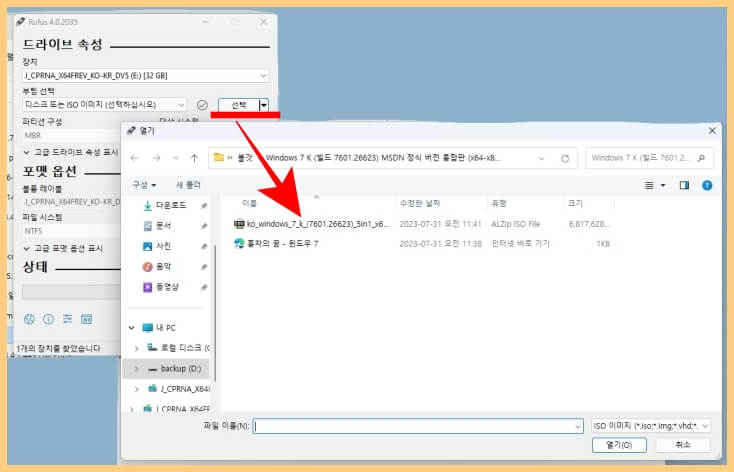
Task: Expand advanced drive properties (고급 드라이브 속성 표시)
Action: [71, 152]
